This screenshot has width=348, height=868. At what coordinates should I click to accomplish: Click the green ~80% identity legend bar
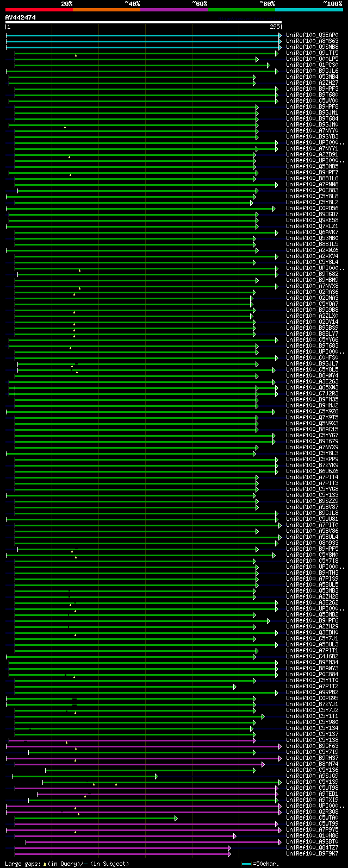[x=241, y=10]
